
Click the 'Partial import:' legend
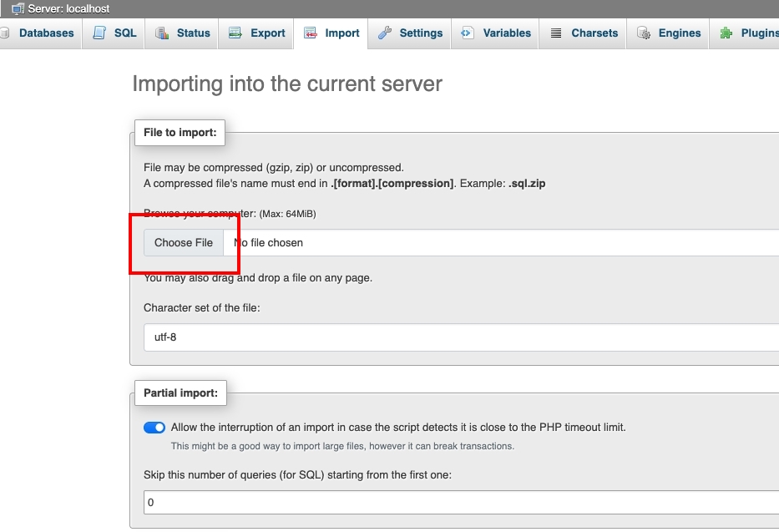[x=181, y=393]
